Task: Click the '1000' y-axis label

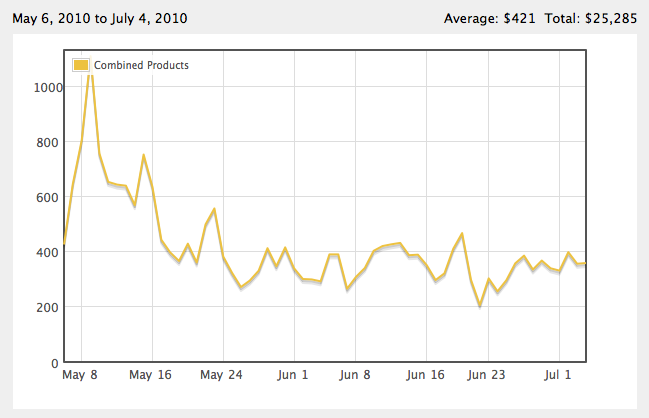Action: [x=48, y=88]
